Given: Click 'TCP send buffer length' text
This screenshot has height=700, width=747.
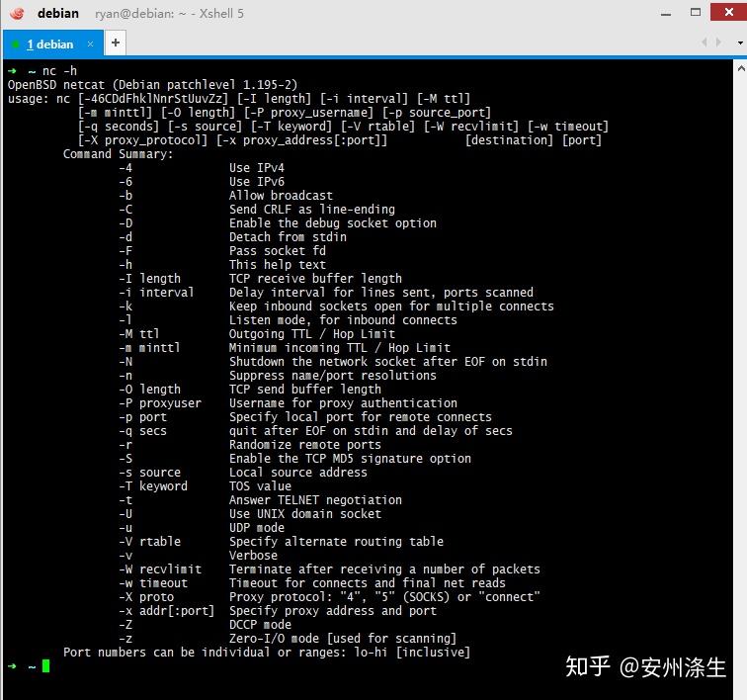Looking at the screenshot, I should point(305,390).
